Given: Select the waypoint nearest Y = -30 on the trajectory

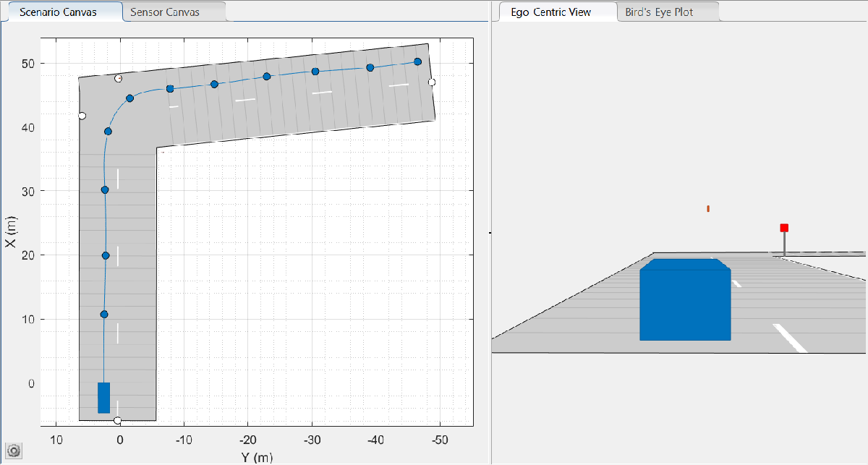Looking at the screenshot, I should pos(315,72).
